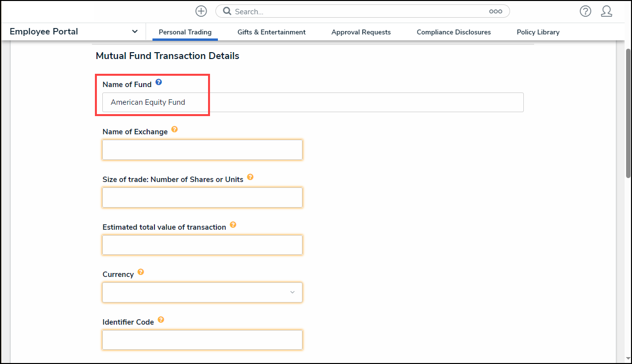Click the Name of Exchange input field
This screenshot has width=632, height=364.
point(202,150)
